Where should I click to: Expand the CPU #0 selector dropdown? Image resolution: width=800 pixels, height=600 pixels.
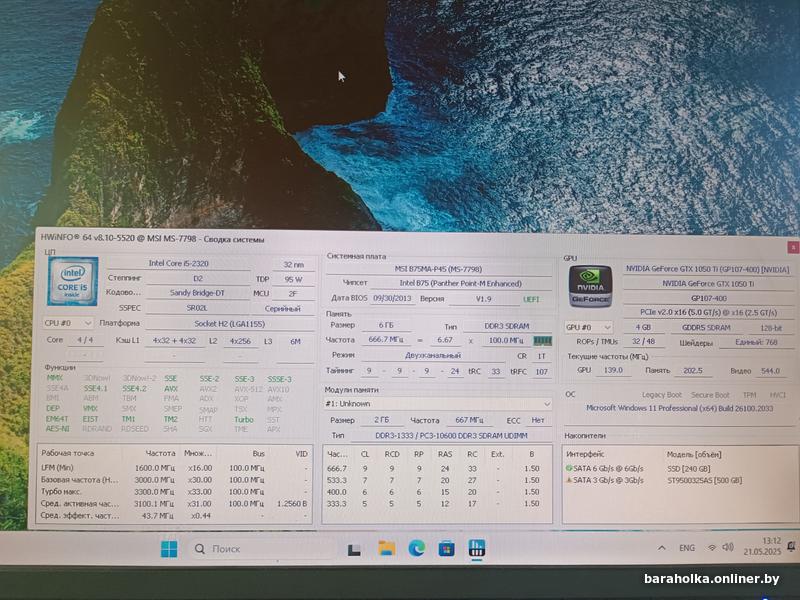point(68,323)
